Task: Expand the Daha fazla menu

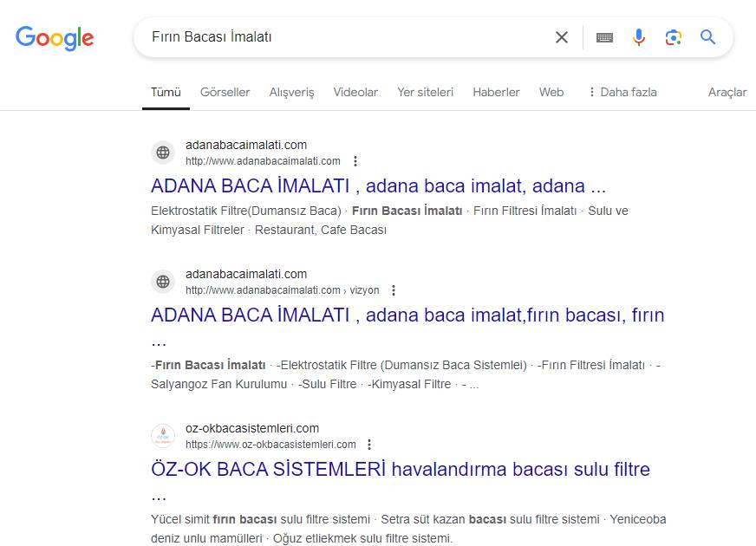Action: (622, 92)
